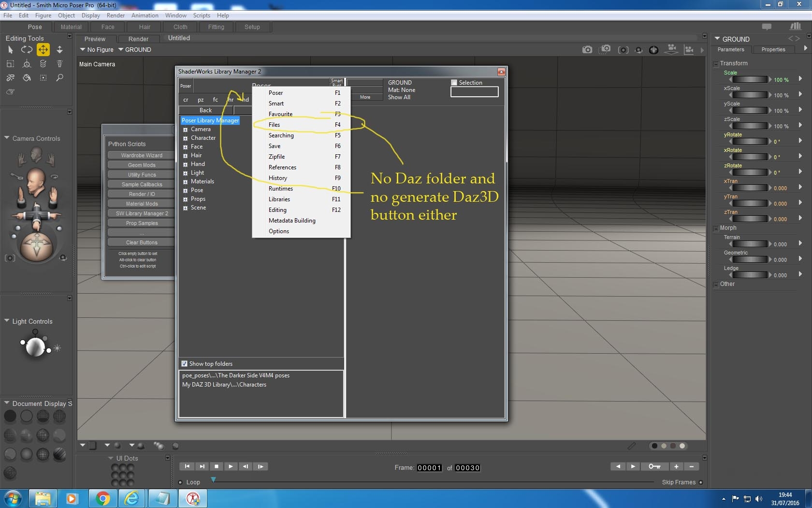Image resolution: width=812 pixels, height=508 pixels.
Task: Open the Properties tab
Action: tap(773, 49)
